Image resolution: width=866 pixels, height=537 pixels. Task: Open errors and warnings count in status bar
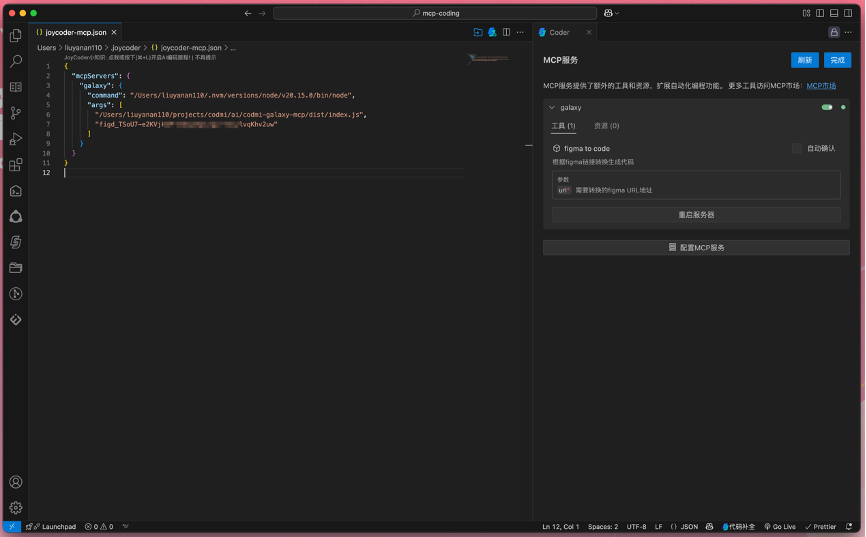click(x=99, y=527)
